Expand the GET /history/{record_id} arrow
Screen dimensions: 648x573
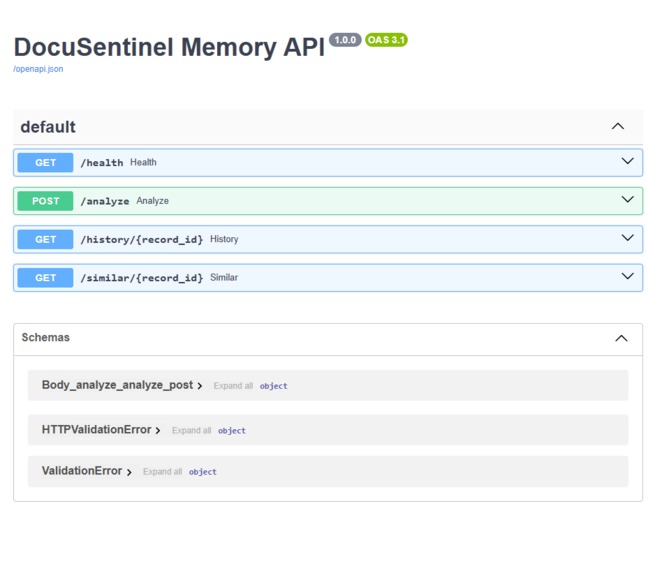tap(627, 238)
